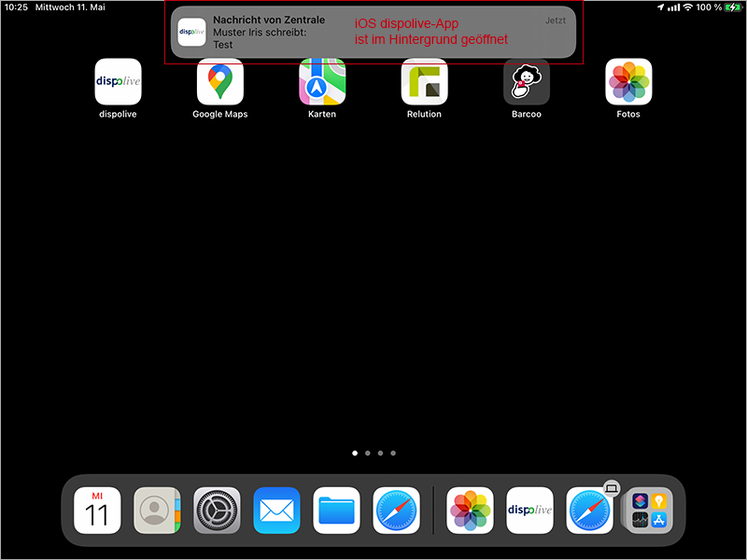Launch Google Maps app
The width and height of the screenshot is (747, 560).
coord(220,81)
